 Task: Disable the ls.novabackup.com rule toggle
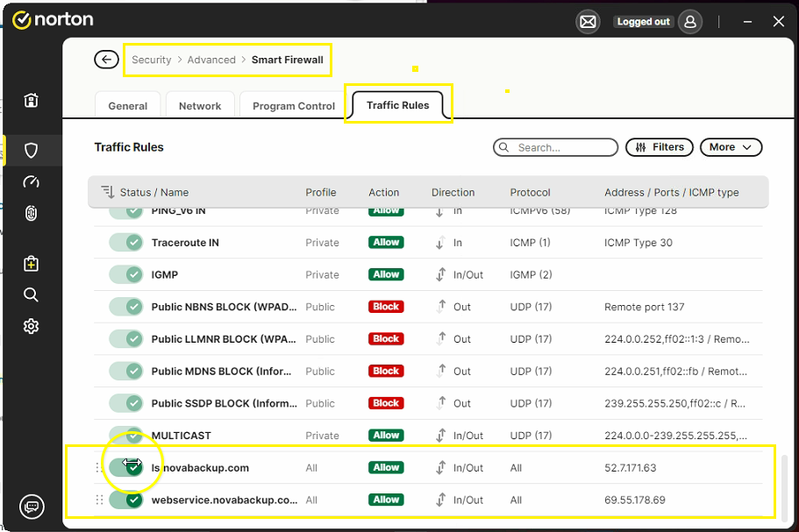[126, 467]
